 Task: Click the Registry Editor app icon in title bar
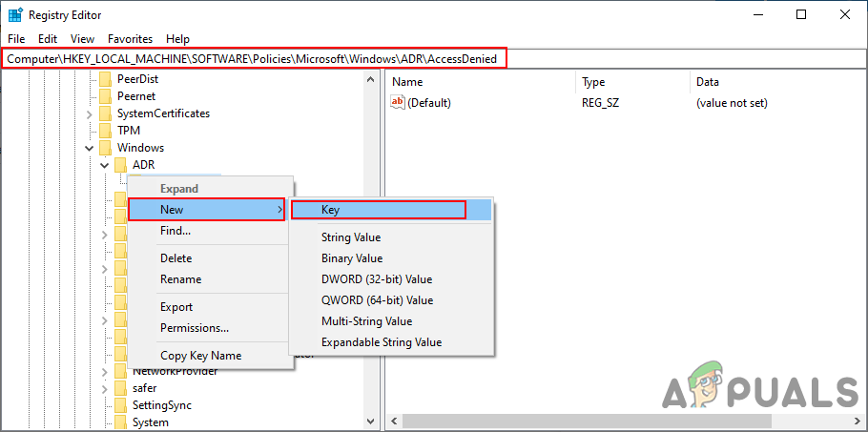click(x=15, y=15)
